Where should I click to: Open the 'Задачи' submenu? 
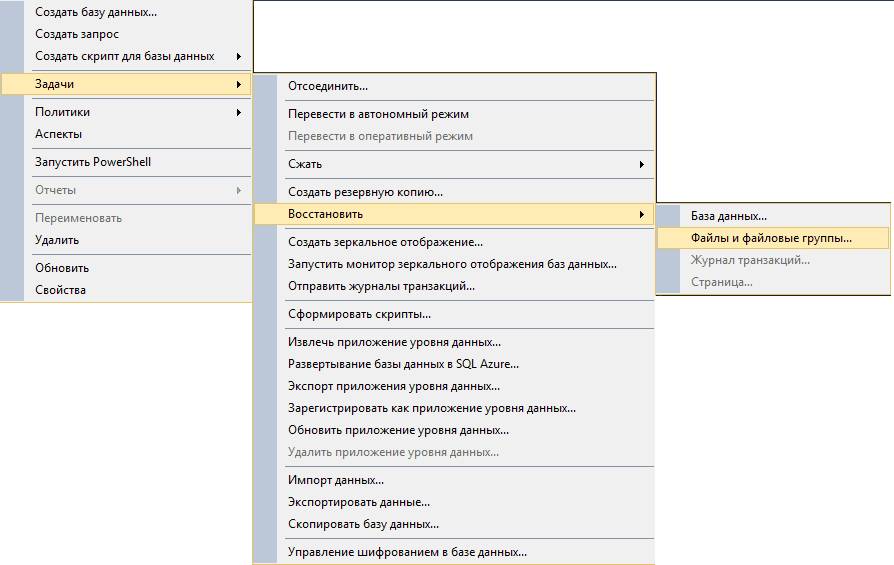(55, 84)
